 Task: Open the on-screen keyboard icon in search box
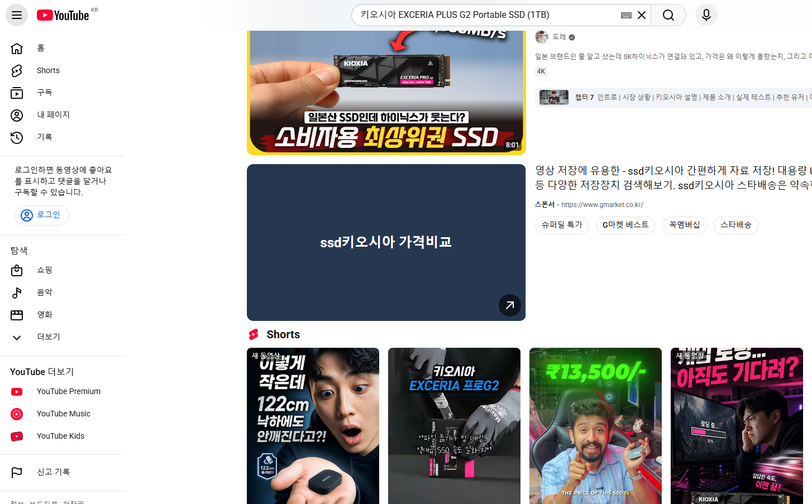626,15
